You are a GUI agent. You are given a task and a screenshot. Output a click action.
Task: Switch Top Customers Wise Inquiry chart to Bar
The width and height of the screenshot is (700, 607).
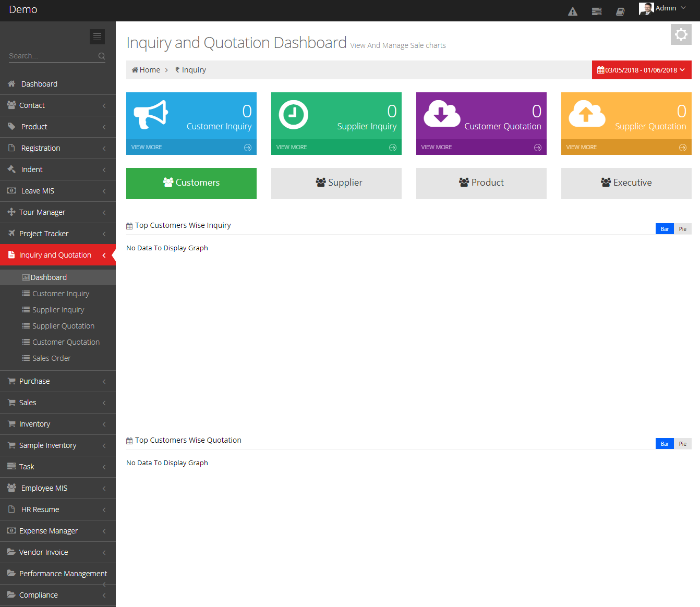click(x=664, y=228)
